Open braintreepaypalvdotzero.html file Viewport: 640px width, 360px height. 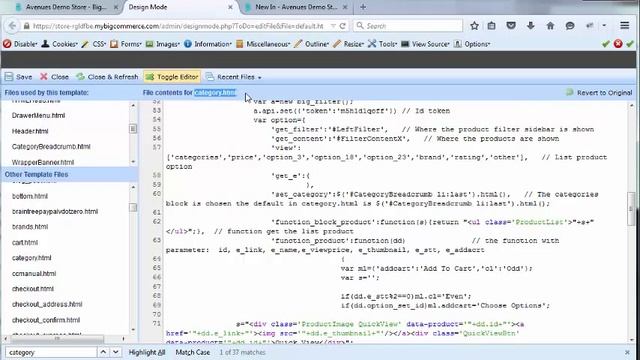click(x=55, y=211)
